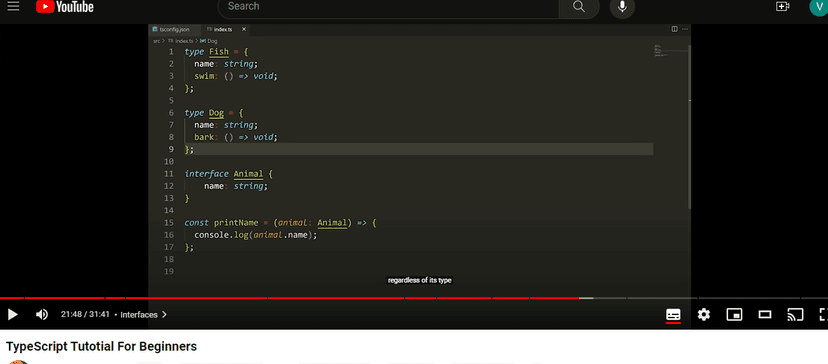Click into the YouTube search field
The image size is (828, 364).
[388, 7]
